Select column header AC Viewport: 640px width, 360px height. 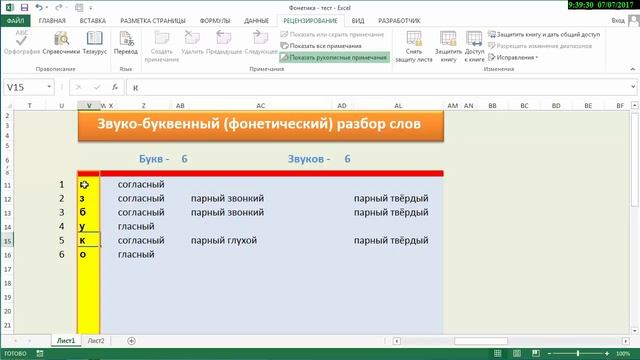[x=260, y=106]
